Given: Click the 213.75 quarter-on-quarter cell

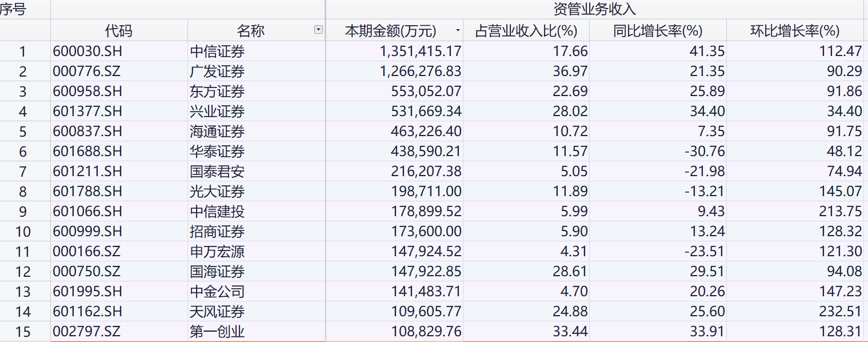Looking at the screenshot, I should (x=795, y=212).
